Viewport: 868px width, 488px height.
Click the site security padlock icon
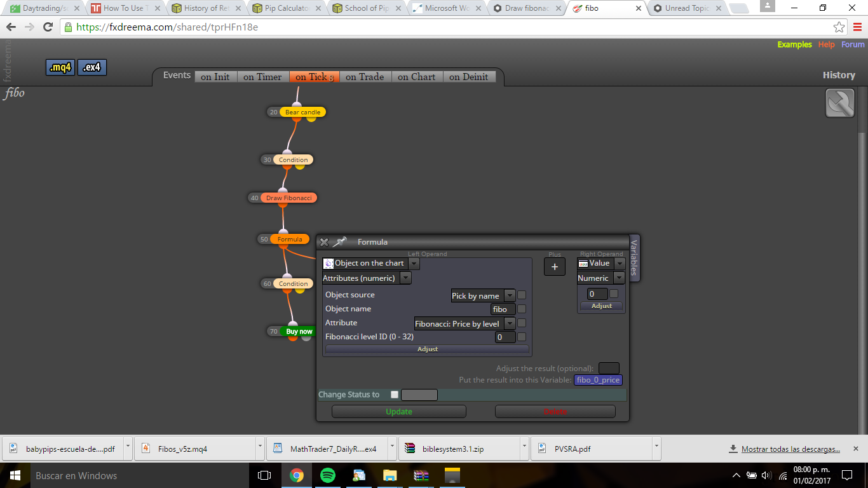[67, 27]
